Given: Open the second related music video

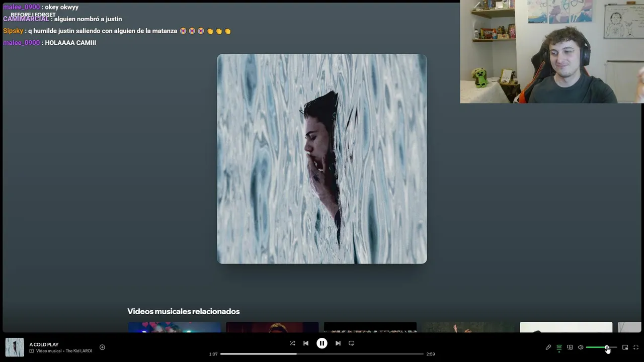Looking at the screenshot, I should [272, 327].
